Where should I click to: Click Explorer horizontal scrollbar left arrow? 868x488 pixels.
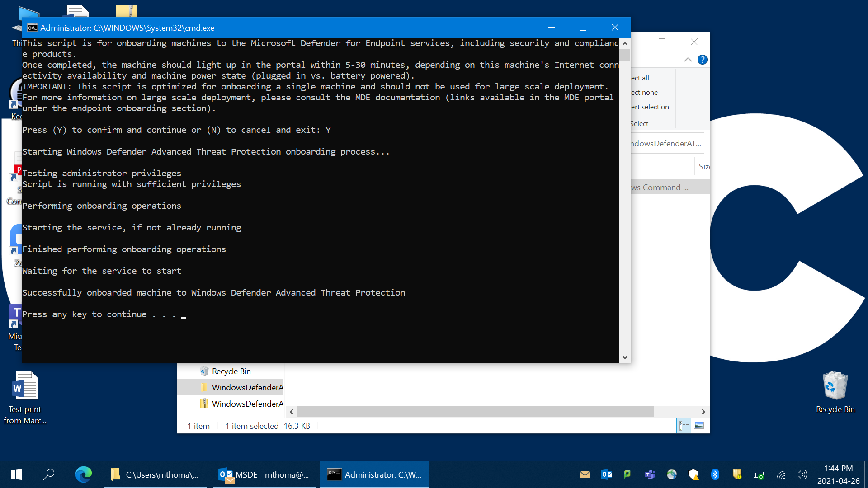tap(292, 412)
